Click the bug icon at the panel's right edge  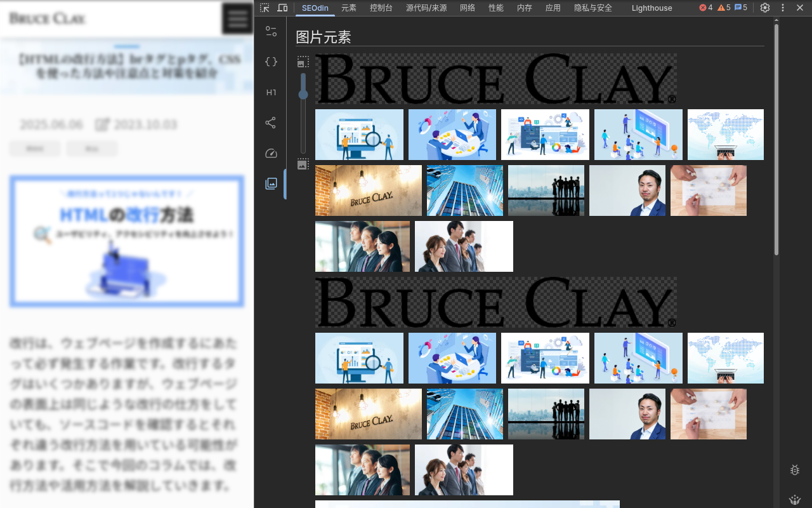pyautogui.click(x=795, y=470)
